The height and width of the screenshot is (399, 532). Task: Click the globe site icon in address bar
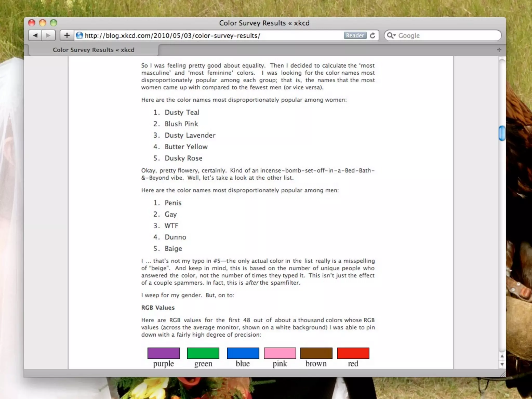pyautogui.click(x=79, y=35)
